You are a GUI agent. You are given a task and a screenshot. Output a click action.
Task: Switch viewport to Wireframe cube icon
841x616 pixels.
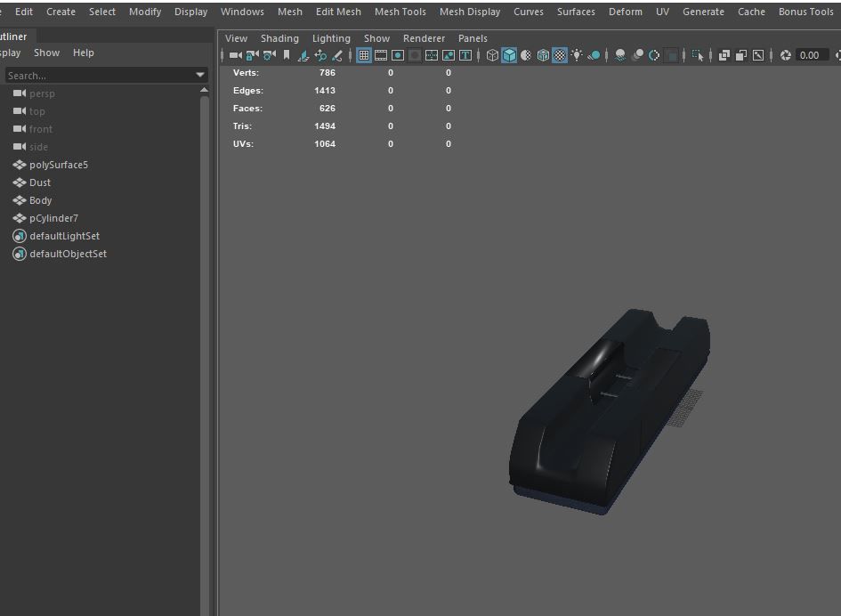[x=492, y=54]
